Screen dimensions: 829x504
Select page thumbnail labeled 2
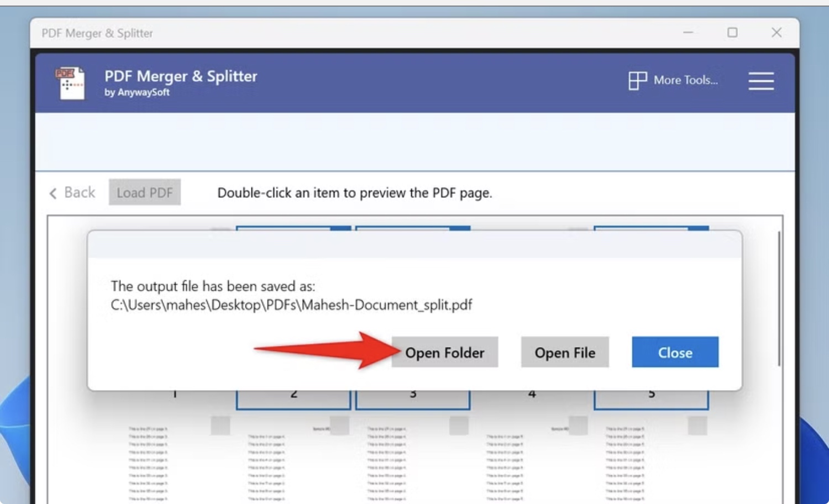click(293, 400)
